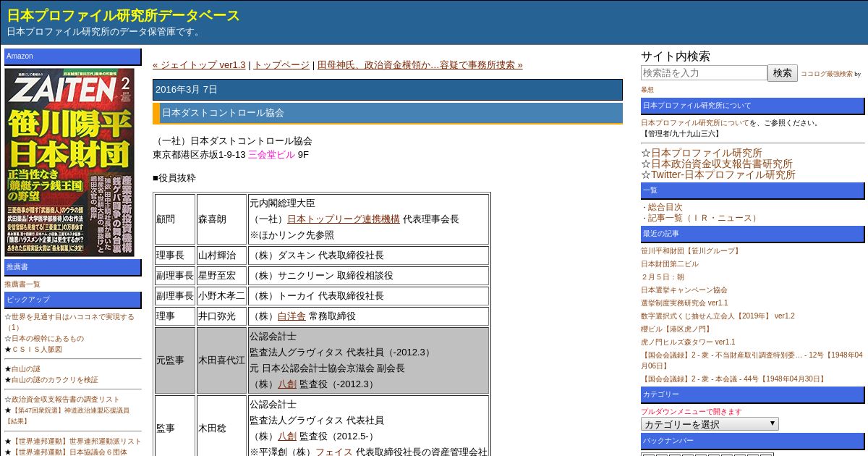Open the トップページ link
The image size is (868, 456).
(x=281, y=64)
